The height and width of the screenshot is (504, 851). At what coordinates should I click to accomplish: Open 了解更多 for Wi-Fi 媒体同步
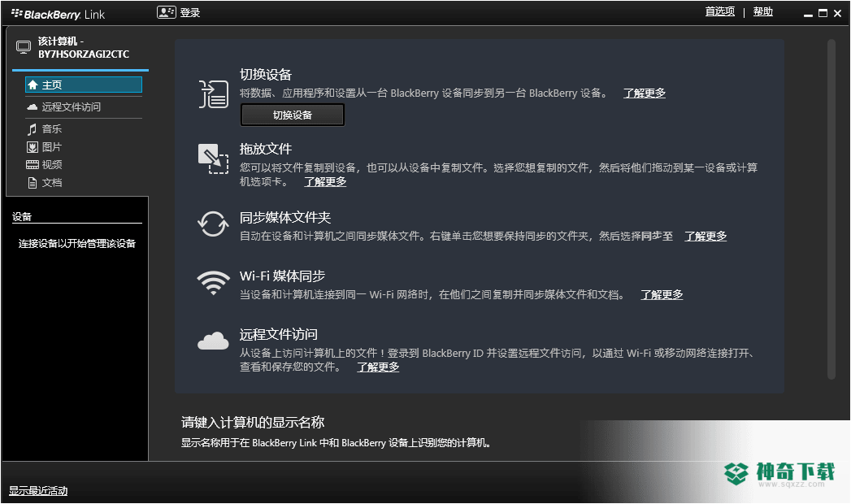coord(662,294)
